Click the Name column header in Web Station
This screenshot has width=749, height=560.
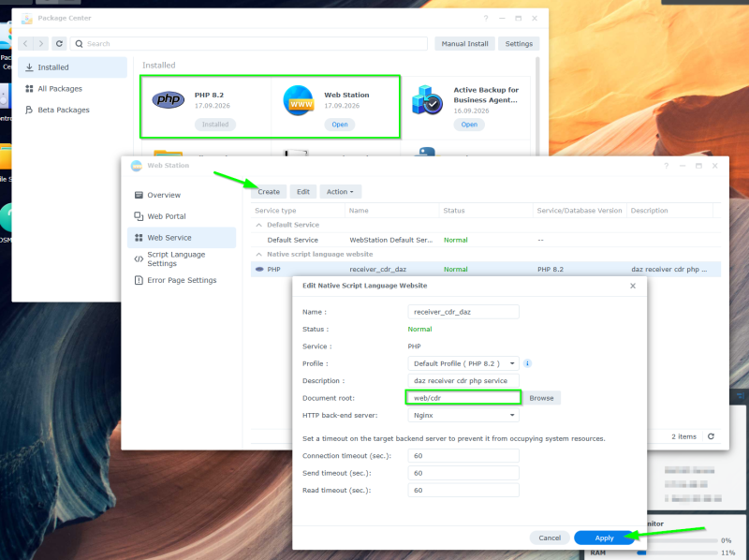(391, 211)
